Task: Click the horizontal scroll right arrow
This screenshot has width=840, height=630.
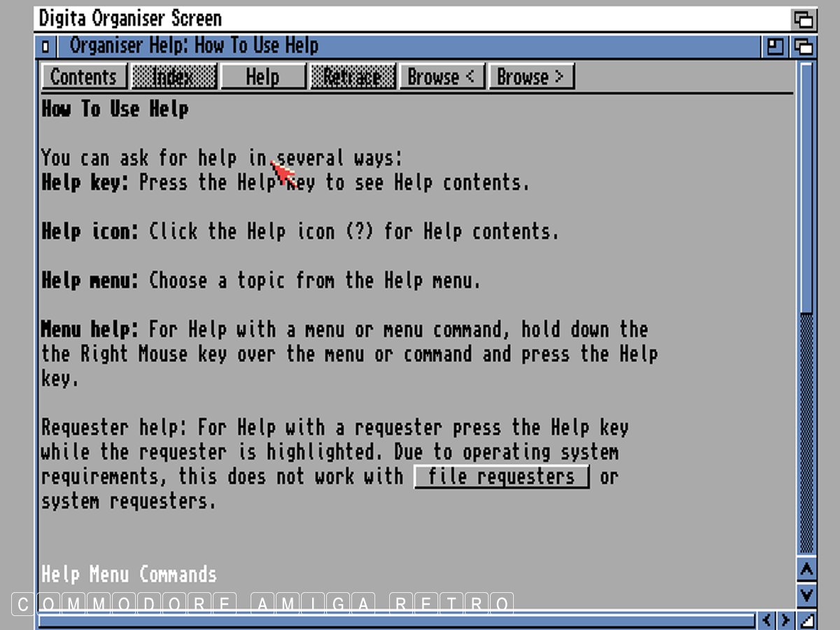Action: click(x=785, y=620)
